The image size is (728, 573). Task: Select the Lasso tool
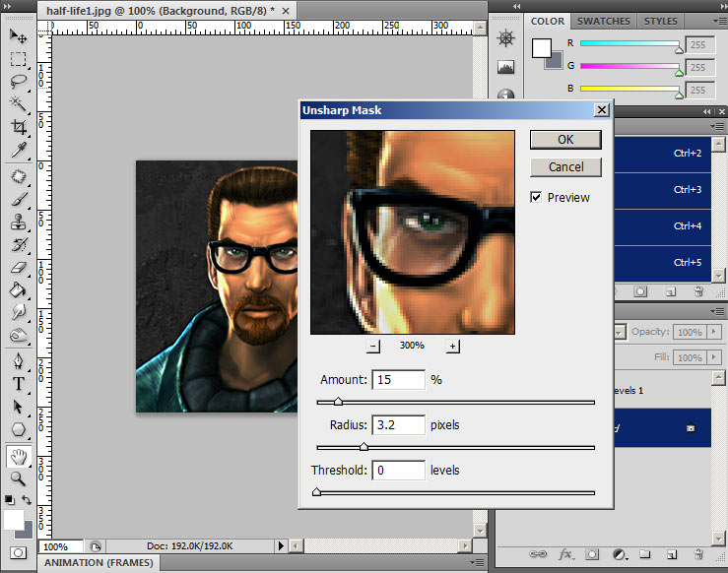pos(18,82)
